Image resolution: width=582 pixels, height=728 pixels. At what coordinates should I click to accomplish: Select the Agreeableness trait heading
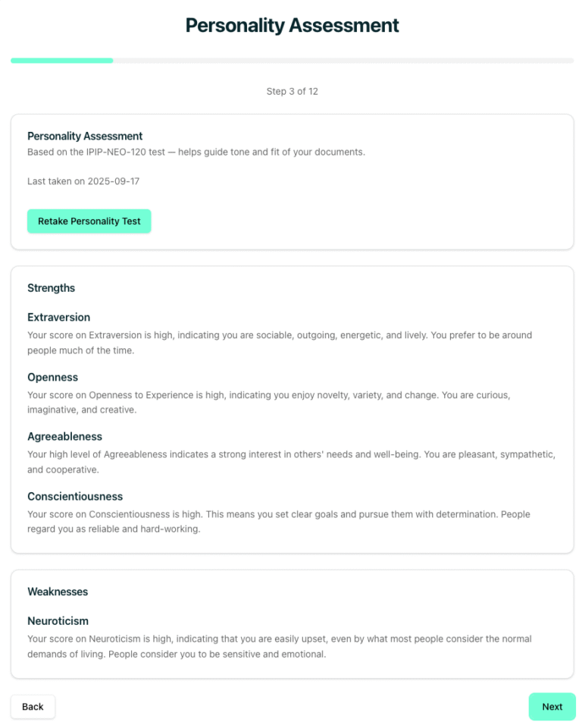pyautogui.click(x=64, y=437)
